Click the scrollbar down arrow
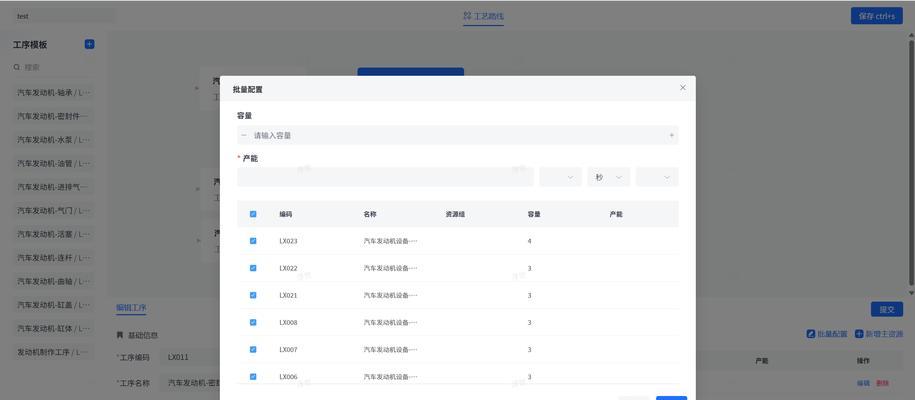Viewport: 915px width, 400px height. 911,293
